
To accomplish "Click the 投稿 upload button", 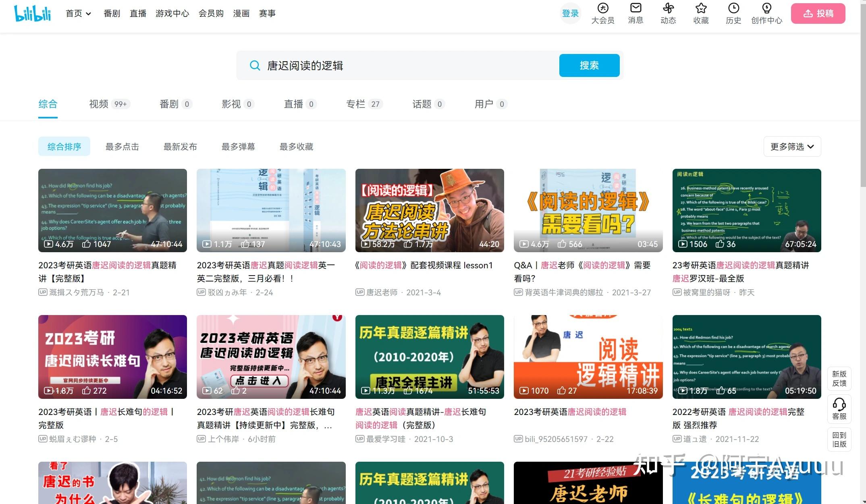I will (818, 13).
